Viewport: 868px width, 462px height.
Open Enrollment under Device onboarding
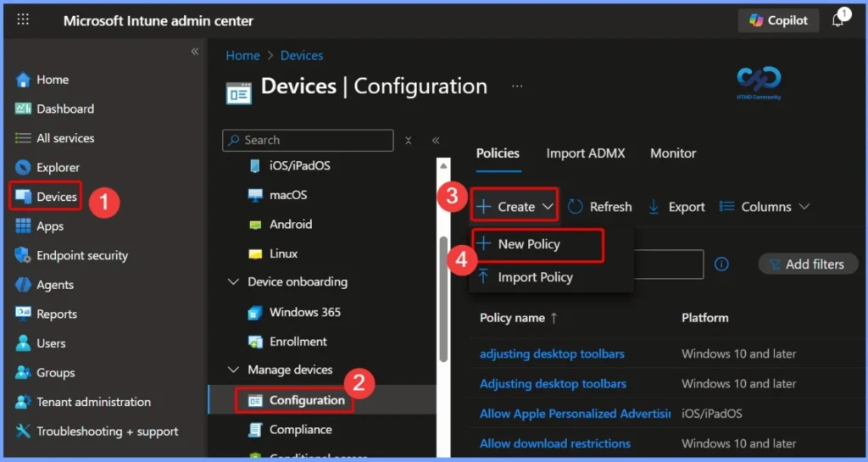coord(298,342)
